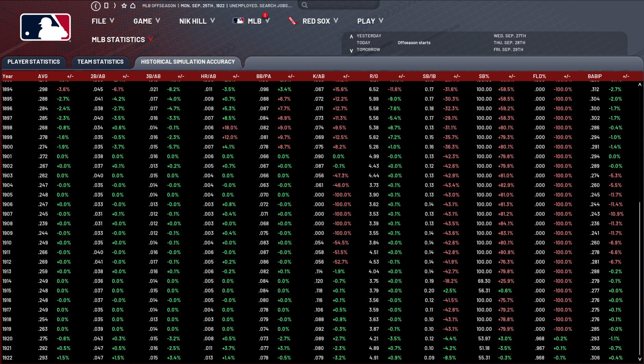Go to the home screen icon
The height and width of the screenshot is (364, 644).
[x=133, y=5]
